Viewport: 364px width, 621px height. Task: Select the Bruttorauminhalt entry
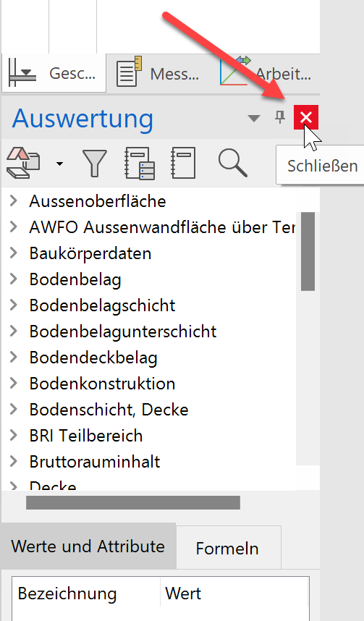pyautogui.click(x=95, y=461)
